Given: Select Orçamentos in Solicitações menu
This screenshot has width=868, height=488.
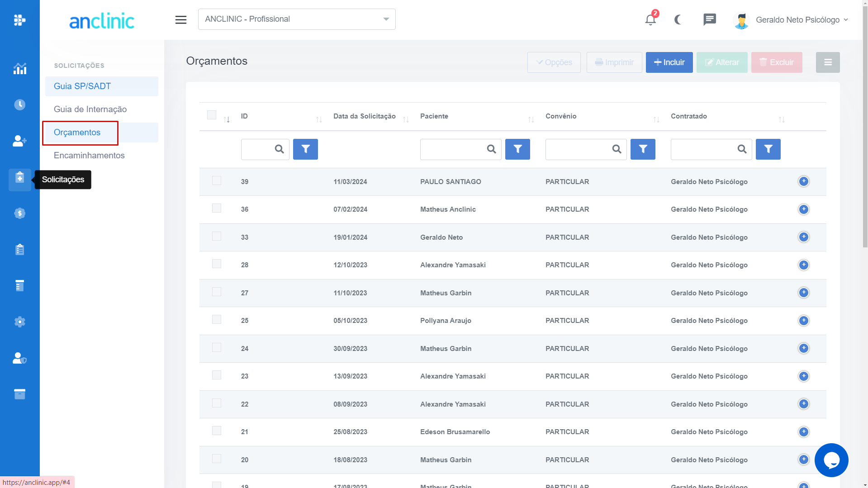Looking at the screenshot, I should click(102, 133).
